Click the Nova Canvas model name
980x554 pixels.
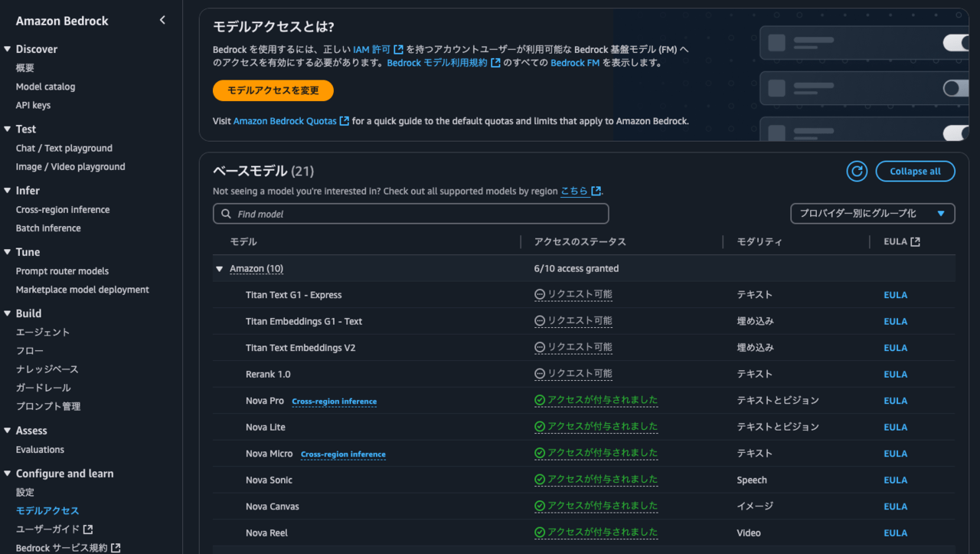273,506
